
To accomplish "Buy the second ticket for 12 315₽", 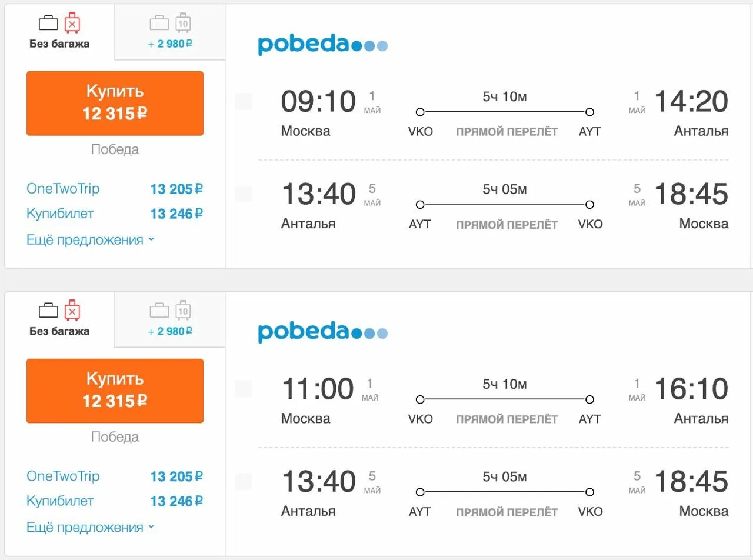I will [115, 391].
